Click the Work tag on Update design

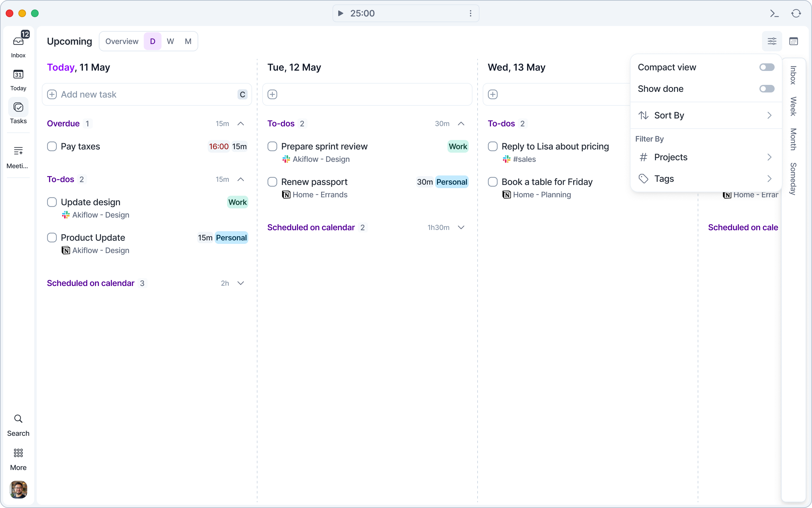[x=238, y=202]
